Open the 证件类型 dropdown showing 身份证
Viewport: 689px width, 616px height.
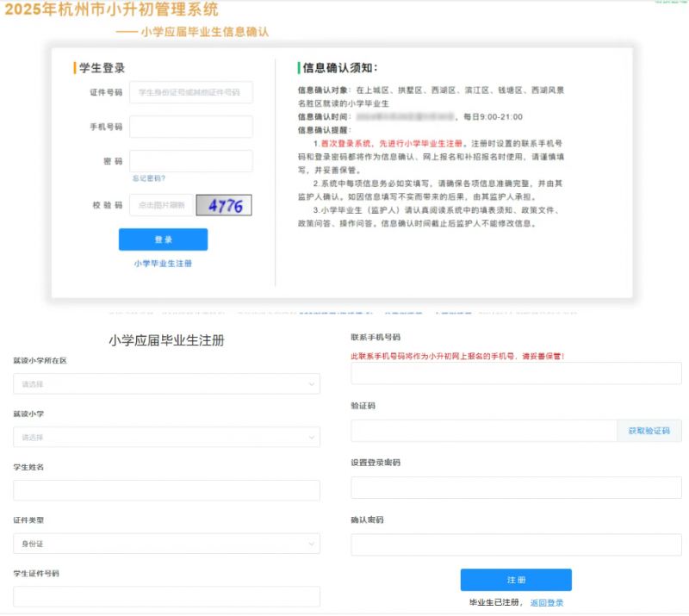[x=166, y=544]
